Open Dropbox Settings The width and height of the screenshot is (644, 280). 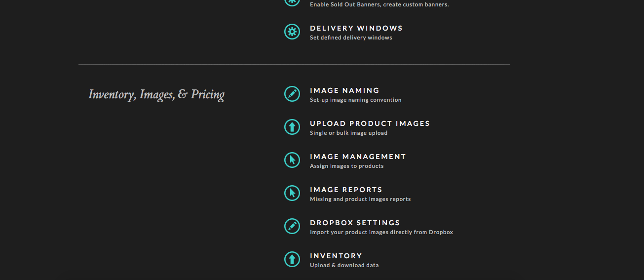click(355, 223)
